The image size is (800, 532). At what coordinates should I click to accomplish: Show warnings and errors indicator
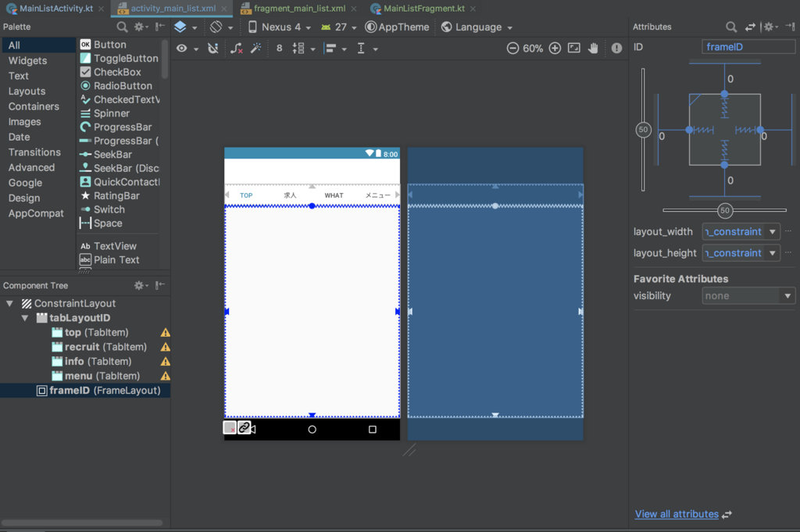pyautogui.click(x=616, y=48)
